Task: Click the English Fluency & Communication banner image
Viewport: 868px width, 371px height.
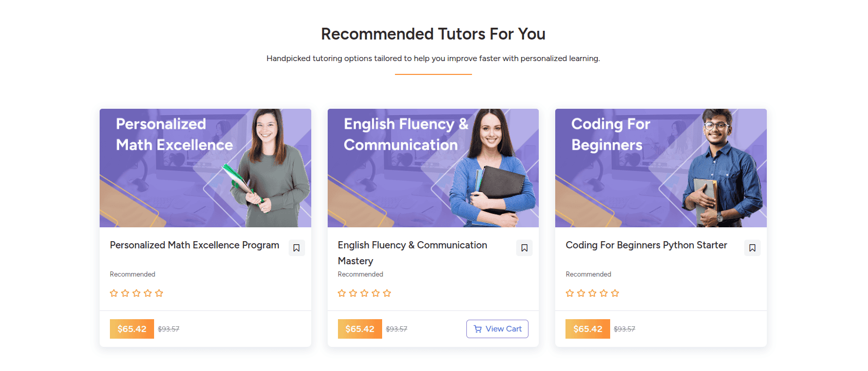Action: tap(433, 168)
